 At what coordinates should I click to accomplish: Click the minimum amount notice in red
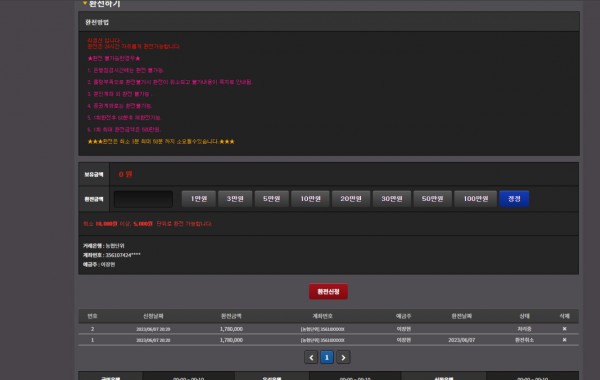[x=147, y=224]
